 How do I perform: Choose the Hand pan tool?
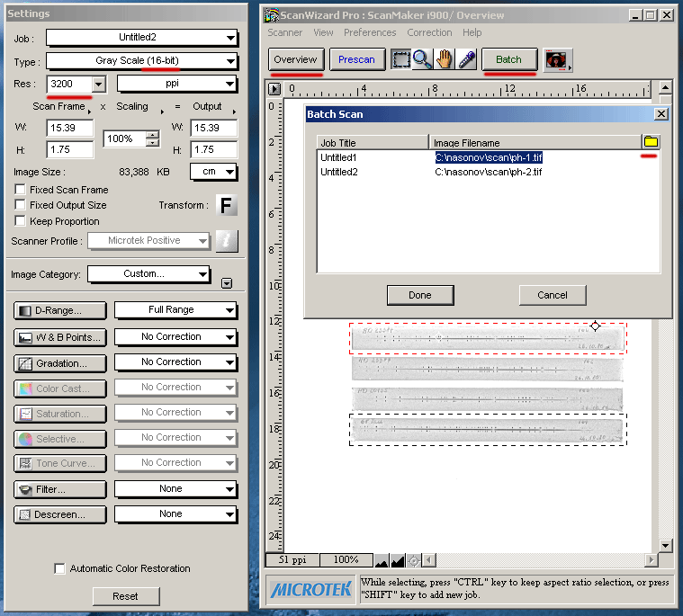(x=445, y=59)
